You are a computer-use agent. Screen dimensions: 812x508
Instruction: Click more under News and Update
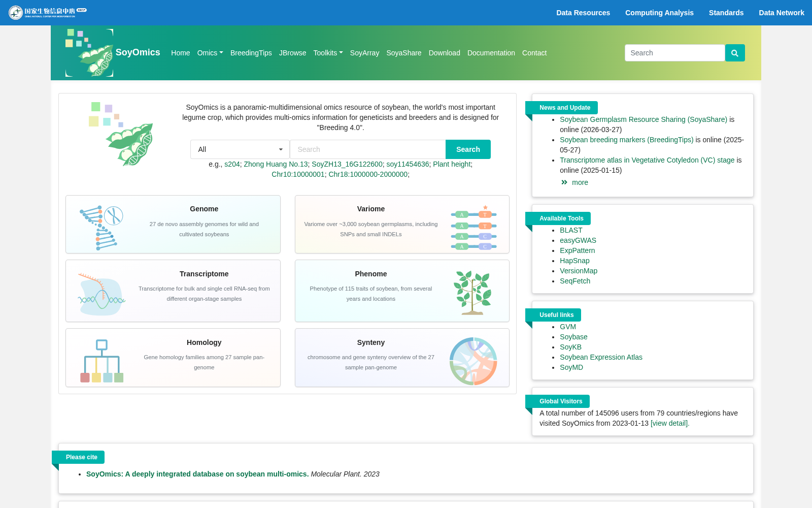point(580,182)
